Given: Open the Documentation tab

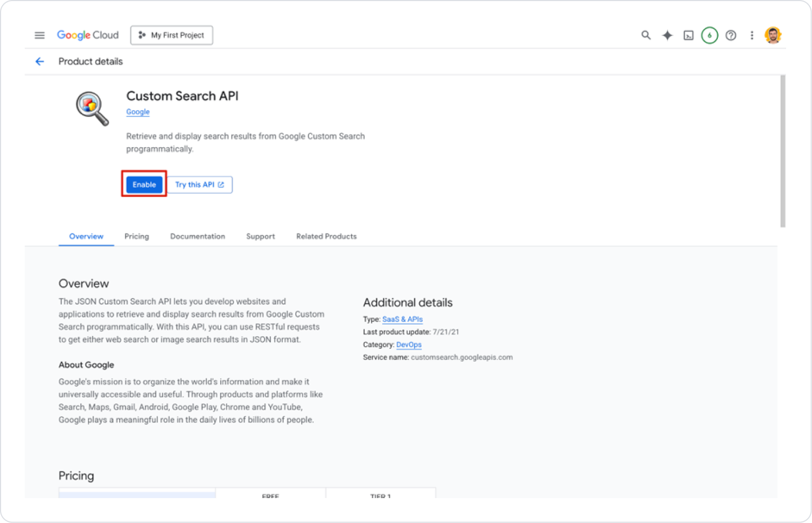Looking at the screenshot, I should click(197, 237).
